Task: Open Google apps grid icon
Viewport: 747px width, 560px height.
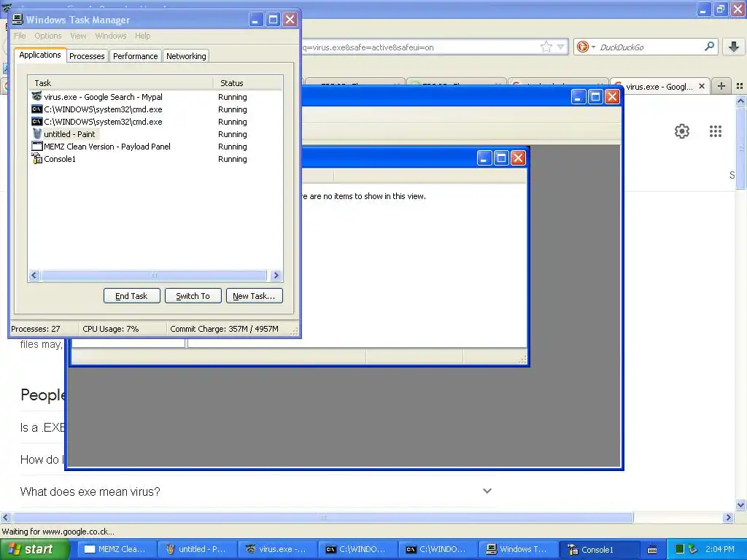Action: click(x=716, y=131)
